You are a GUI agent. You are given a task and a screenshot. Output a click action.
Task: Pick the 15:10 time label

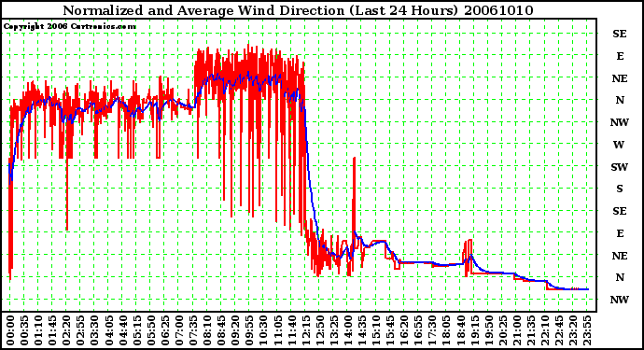(376, 330)
